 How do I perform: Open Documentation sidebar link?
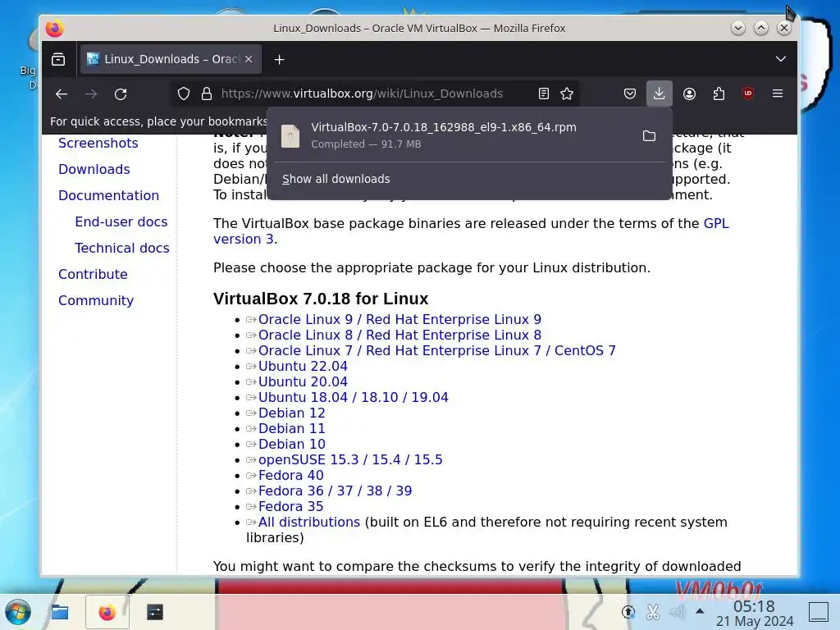(x=109, y=195)
